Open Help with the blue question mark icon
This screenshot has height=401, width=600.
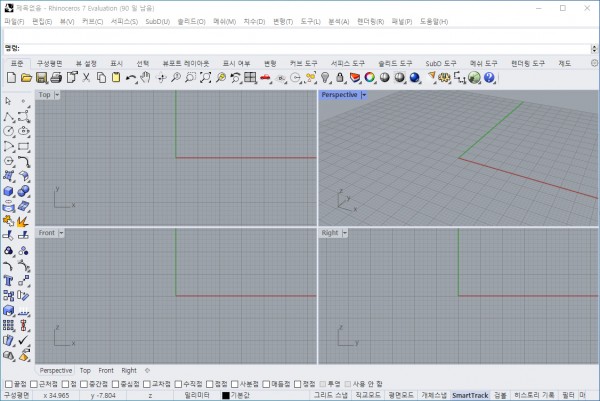[489, 78]
